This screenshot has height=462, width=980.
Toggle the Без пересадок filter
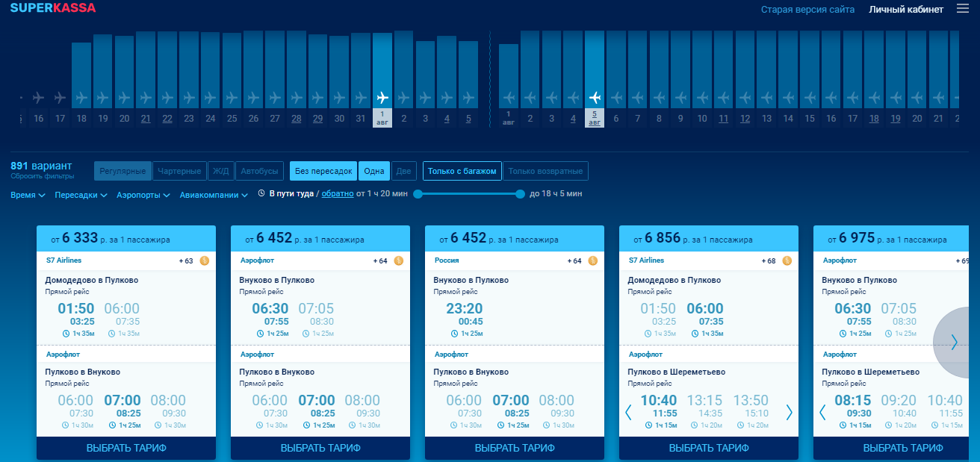click(x=323, y=172)
